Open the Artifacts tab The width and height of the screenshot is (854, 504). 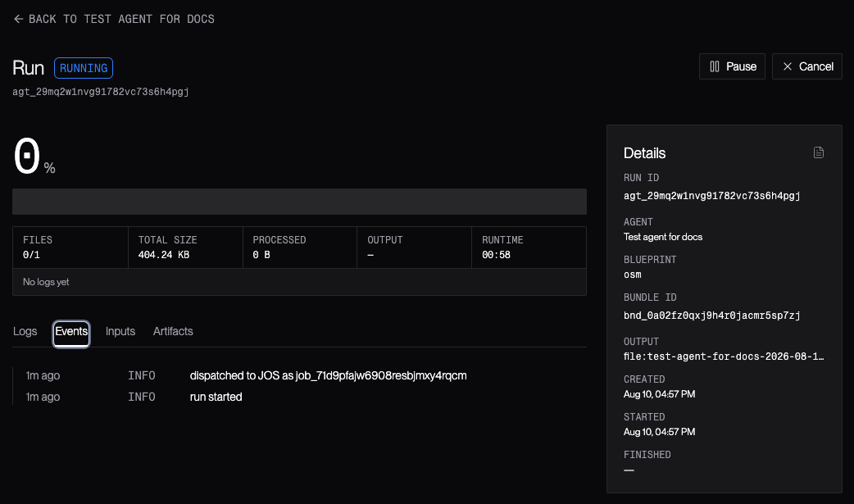[x=173, y=331]
